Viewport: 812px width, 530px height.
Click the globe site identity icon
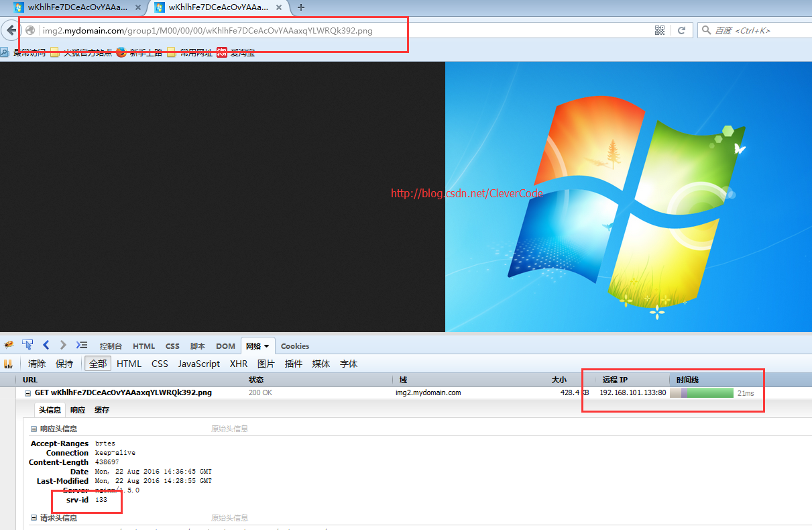(x=30, y=30)
